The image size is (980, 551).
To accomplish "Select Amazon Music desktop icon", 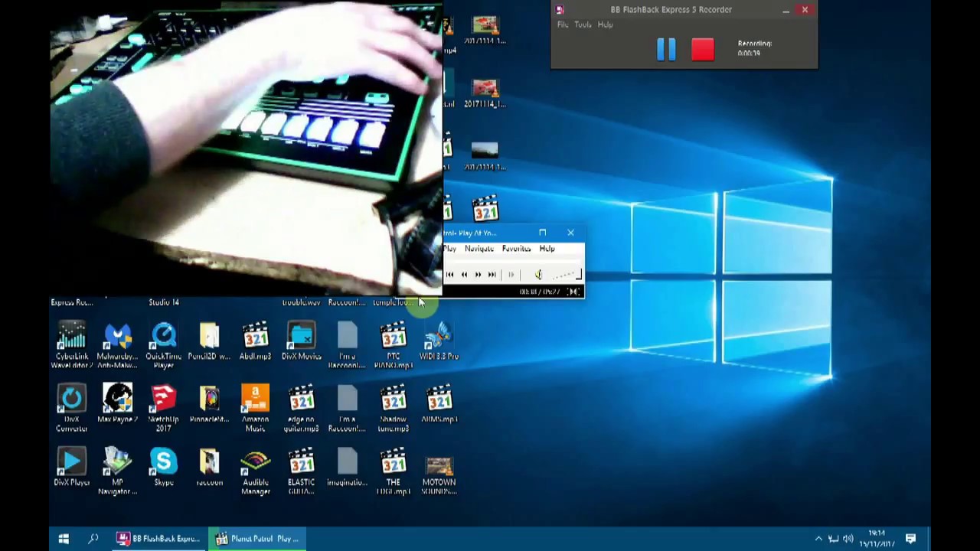I will click(x=255, y=408).
